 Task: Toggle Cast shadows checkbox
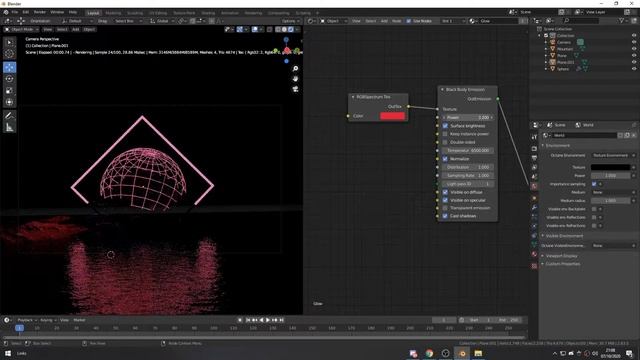click(445, 216)
